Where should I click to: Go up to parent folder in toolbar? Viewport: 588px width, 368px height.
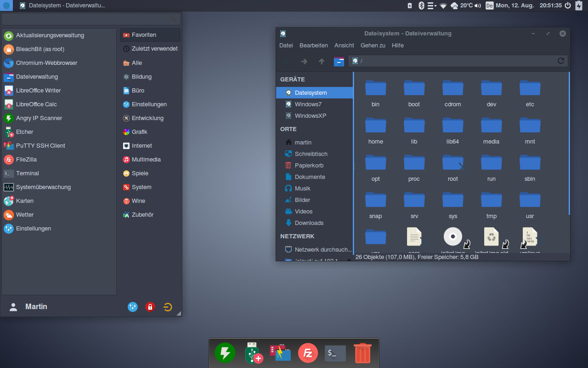[322, 61]
